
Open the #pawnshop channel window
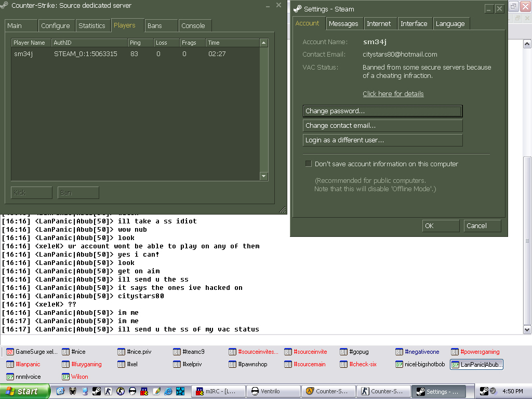click(248, 364)
